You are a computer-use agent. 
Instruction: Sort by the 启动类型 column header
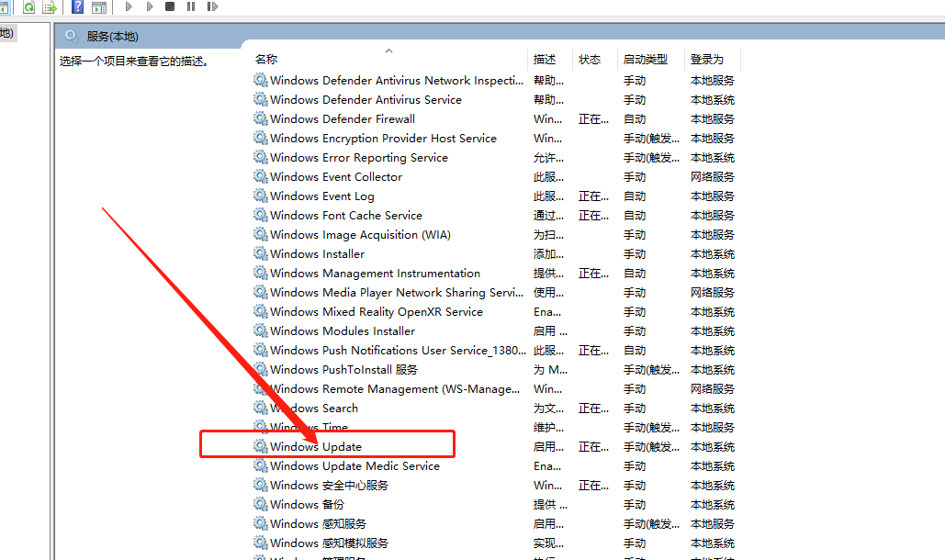point(646,59)
